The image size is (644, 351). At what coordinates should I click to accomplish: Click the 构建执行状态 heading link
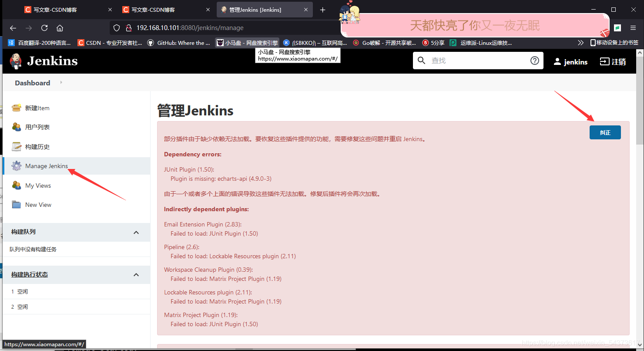tap(30, 275)
